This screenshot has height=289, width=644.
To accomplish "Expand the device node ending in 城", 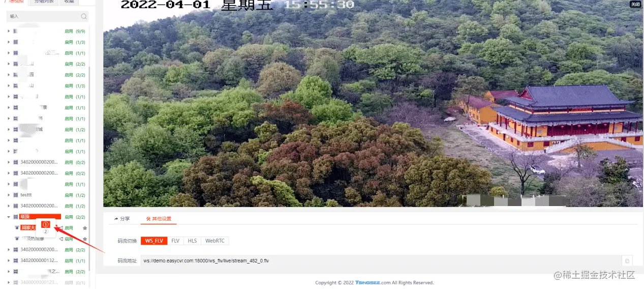I will [x=9, y=129].
